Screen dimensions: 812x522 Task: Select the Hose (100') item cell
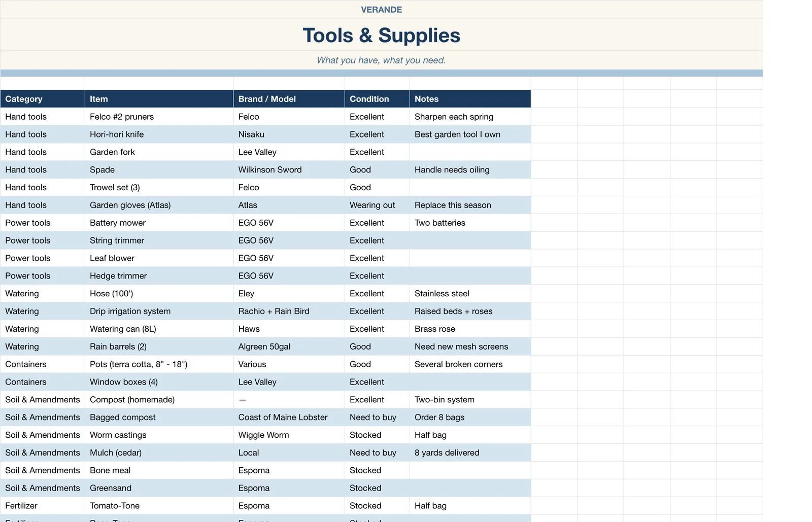[159, 294]
